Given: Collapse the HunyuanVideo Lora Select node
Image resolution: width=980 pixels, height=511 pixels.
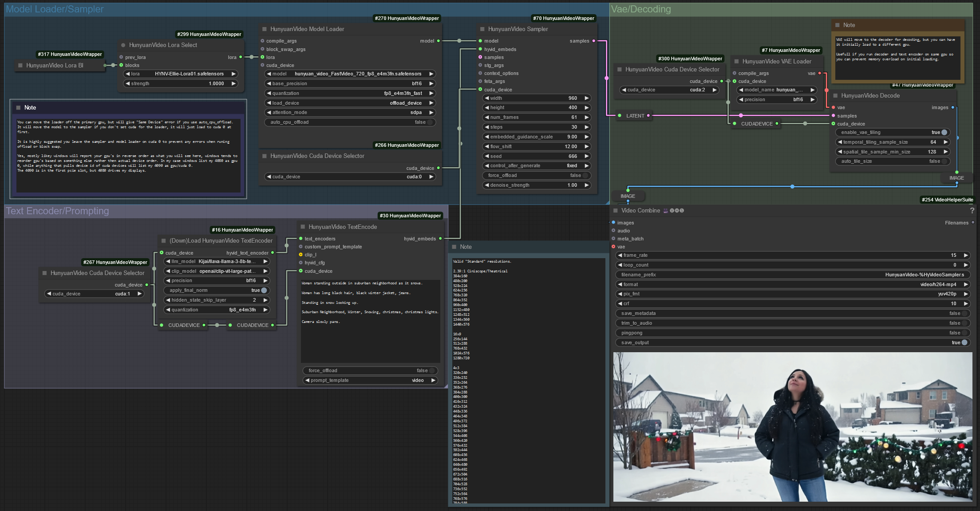Looking at the screenshot, I should pyautogui.click(x=123, y=45).
